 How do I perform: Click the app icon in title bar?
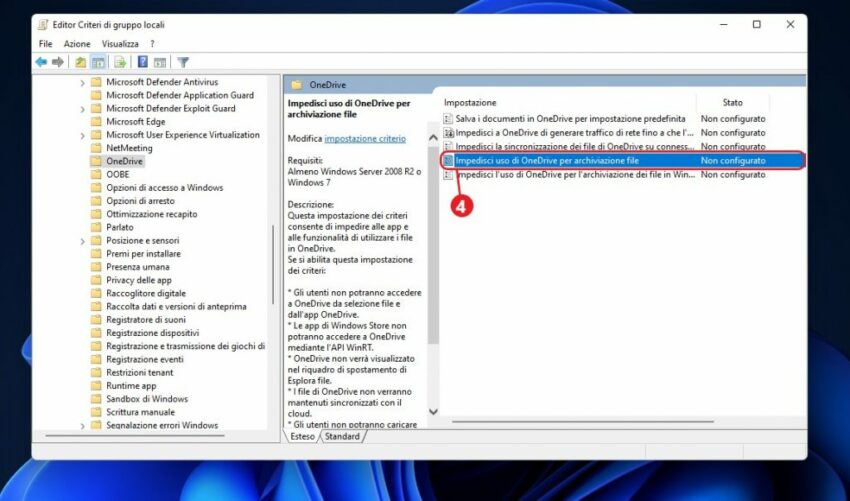coord(43,25)
